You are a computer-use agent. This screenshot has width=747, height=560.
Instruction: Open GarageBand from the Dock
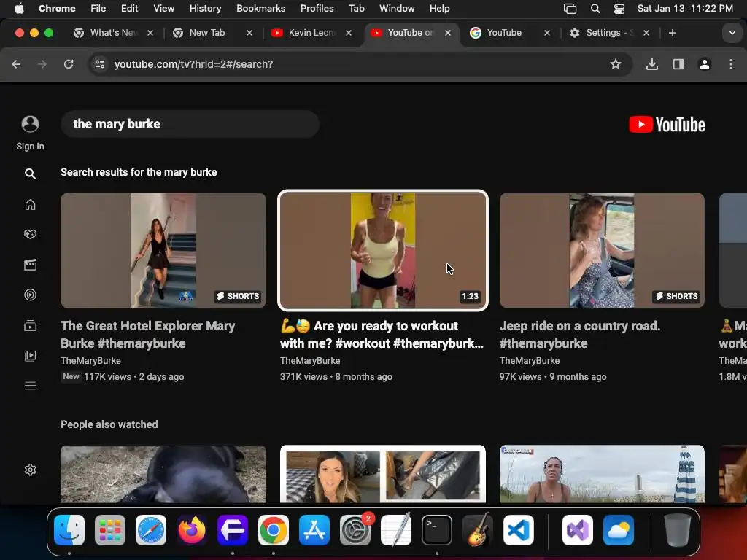[478, 530]
